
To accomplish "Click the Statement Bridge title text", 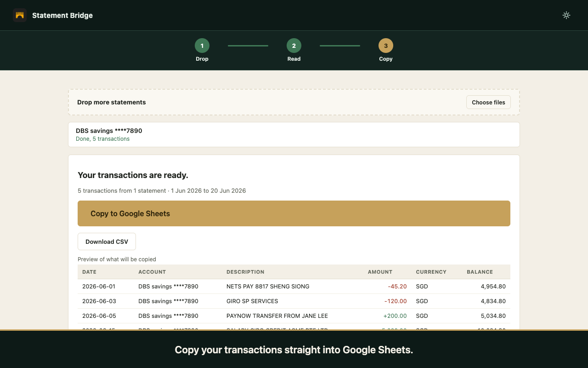I will click(62, 15).
